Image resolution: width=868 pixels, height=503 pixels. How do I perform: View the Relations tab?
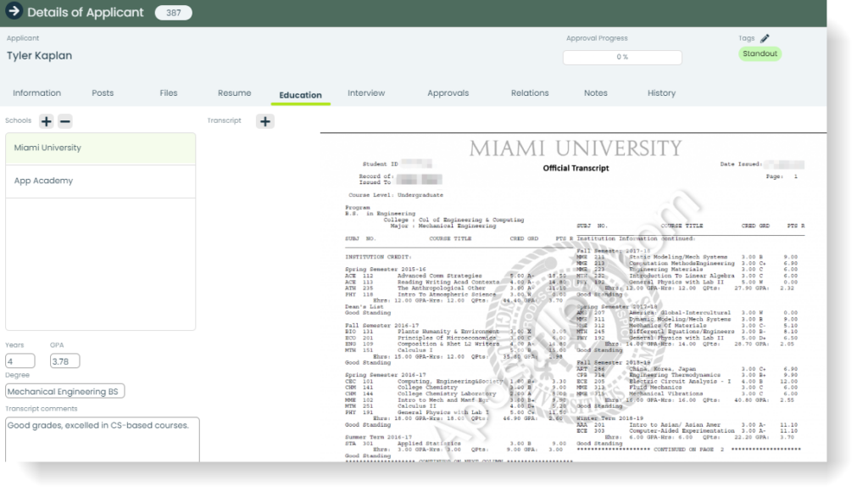(530, 93)
